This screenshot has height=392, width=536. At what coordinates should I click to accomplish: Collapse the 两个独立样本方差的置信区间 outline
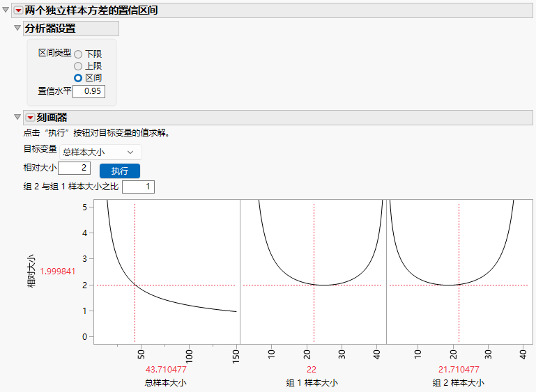(x=6, y=10)
